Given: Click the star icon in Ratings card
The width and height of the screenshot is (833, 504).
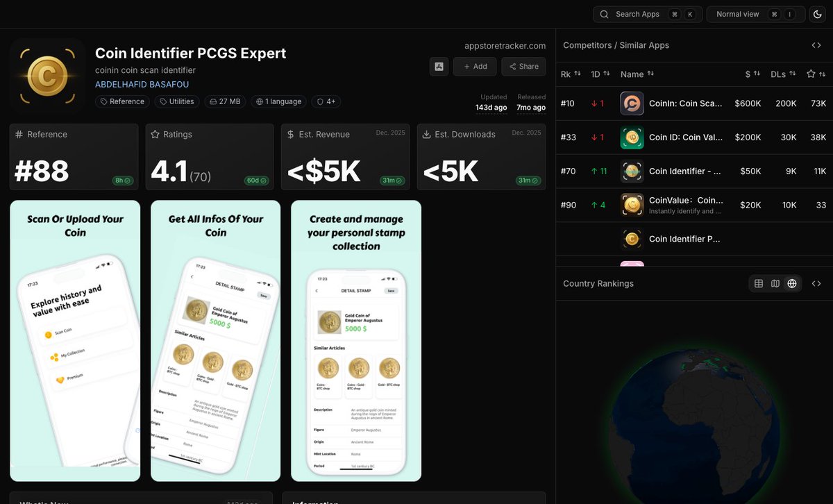Looking at the screenshot, I should (155, 135).
